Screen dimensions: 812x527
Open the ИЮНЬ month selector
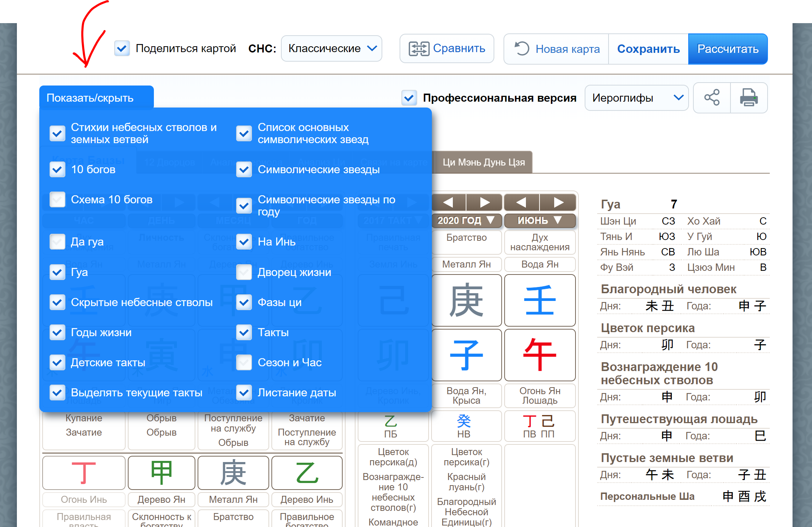(539, 220)
